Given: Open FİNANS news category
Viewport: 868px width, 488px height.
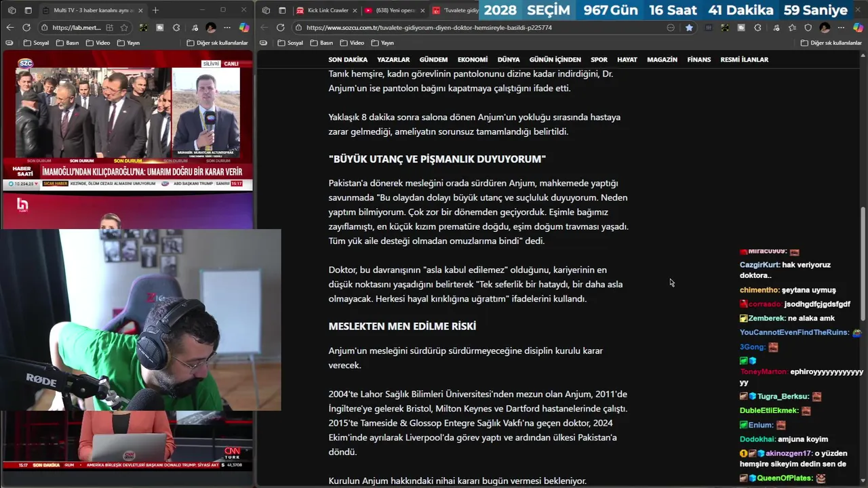Looking at the screenshot, I should click(x=699, y=60).
